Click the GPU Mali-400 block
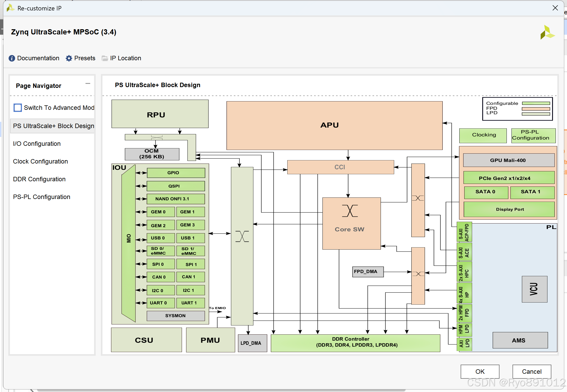Screen dimensions: 567x392 click(x=509, y=160)
